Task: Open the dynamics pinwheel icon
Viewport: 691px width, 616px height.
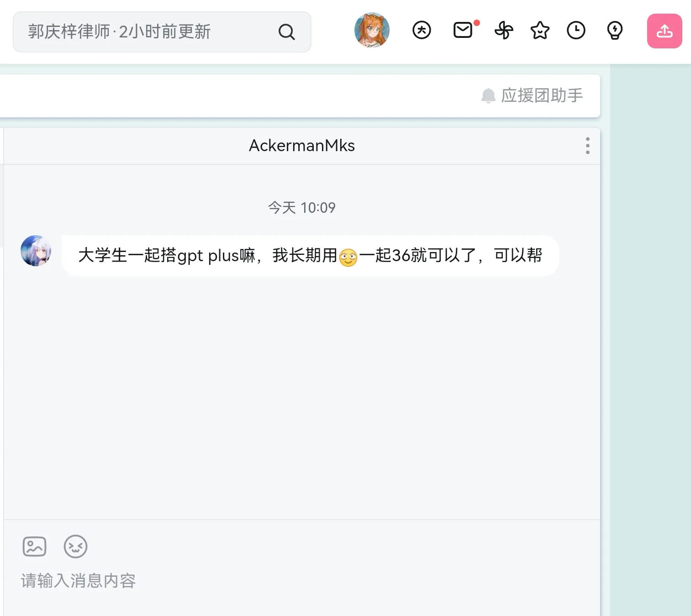Action: (x=504, y=31)
